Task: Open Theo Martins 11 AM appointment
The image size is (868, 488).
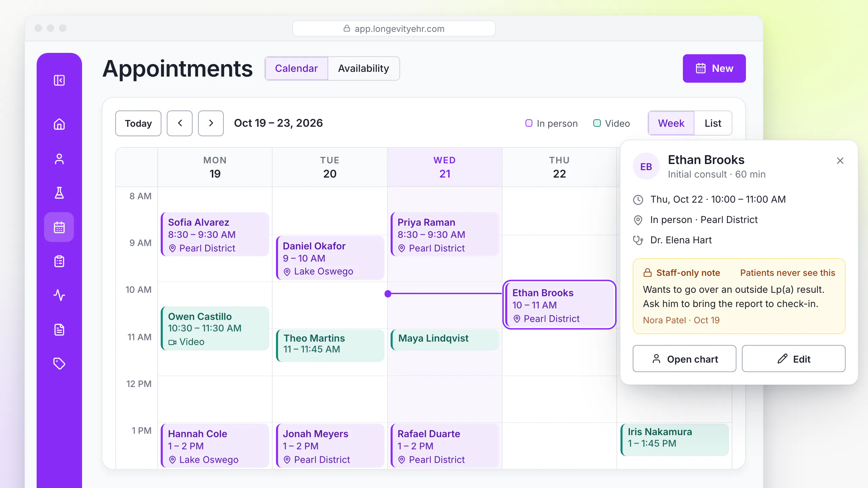Action: click(330, 346)
